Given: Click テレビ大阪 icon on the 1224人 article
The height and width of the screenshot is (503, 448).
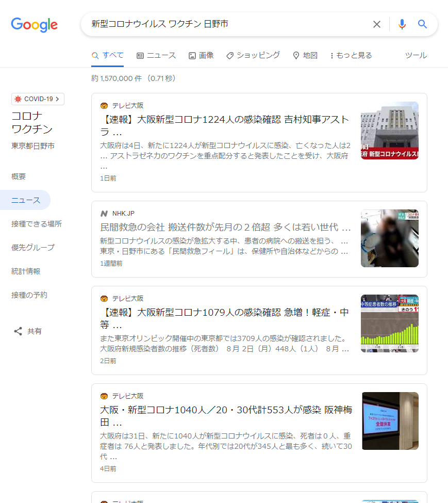Looking at the screenshot, I should (104, 106).
